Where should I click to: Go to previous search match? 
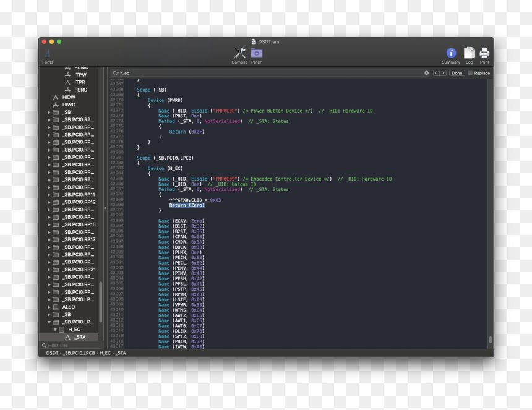pyautogui.click(x=436, y=73)
